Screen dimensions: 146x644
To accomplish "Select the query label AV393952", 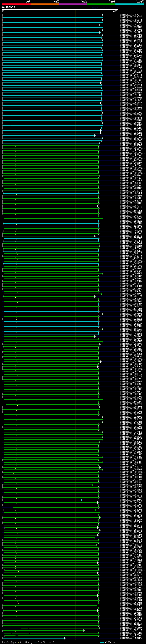I will 8,8.
